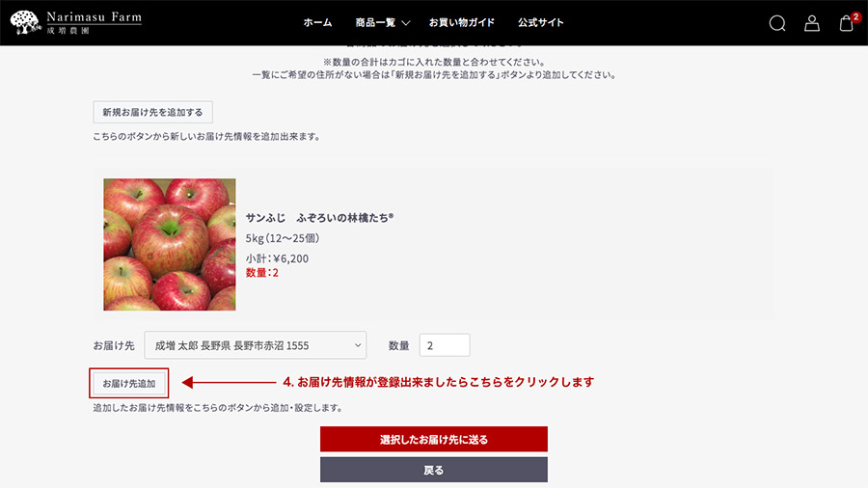Viewport: 868px width, 488px height.
Task: Open the お届け先 address dropdown
Action: click(256, 345)
